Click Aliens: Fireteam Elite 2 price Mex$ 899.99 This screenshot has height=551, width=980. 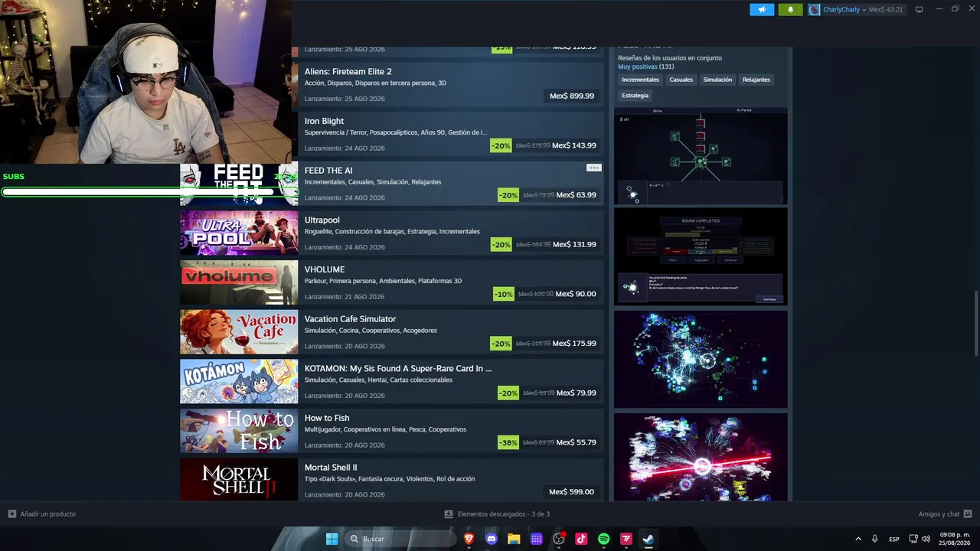[572, 96]
